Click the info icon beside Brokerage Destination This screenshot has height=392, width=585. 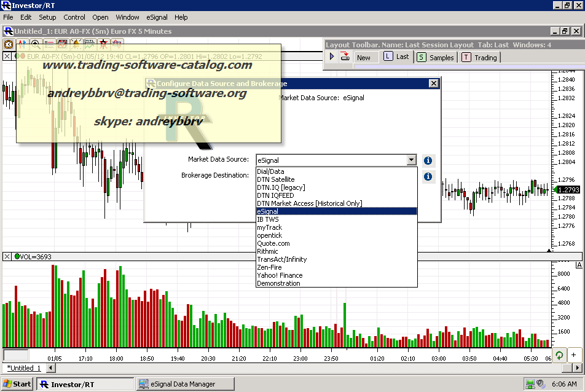tap(428, 176)
